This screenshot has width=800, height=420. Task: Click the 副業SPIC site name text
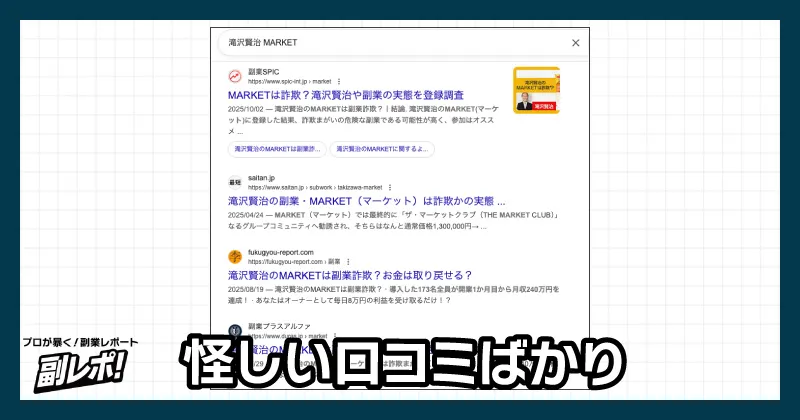(264, 72)
